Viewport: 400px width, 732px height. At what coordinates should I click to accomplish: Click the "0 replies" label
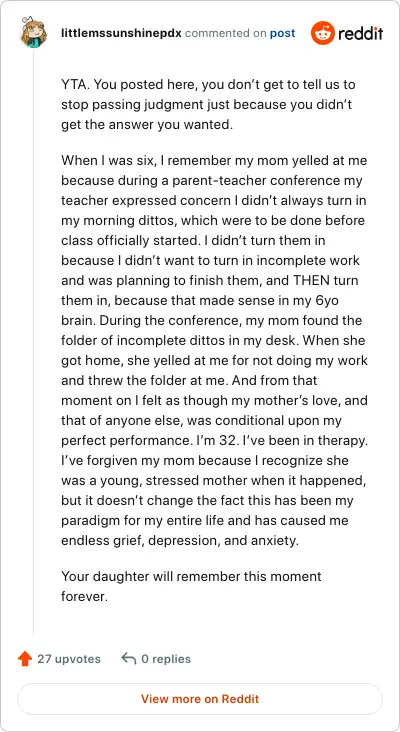pos(166,659)
